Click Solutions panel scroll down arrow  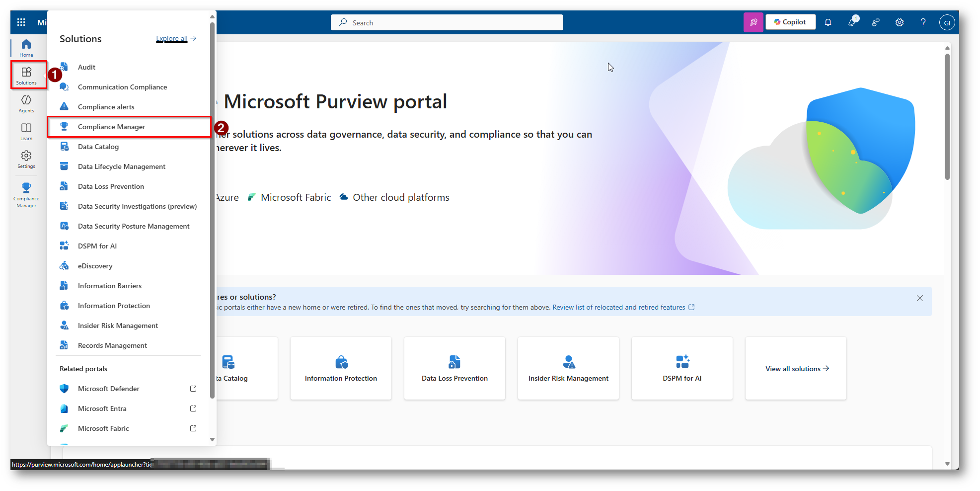click(213, 439)
